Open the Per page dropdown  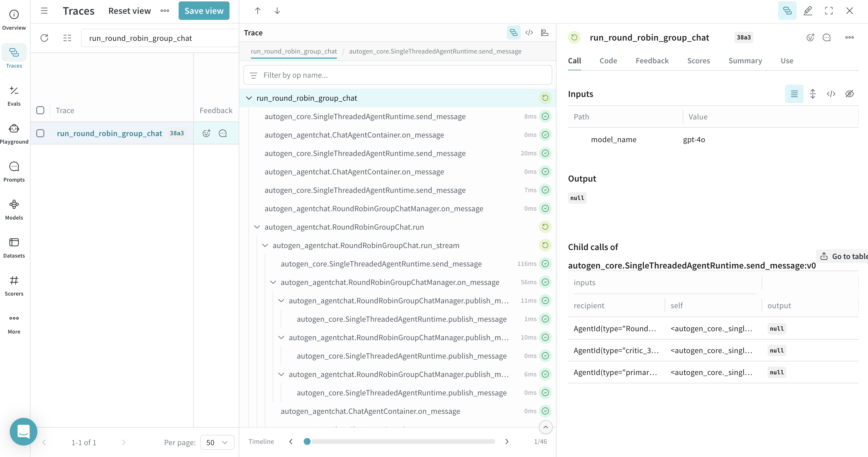coord(217,442)
